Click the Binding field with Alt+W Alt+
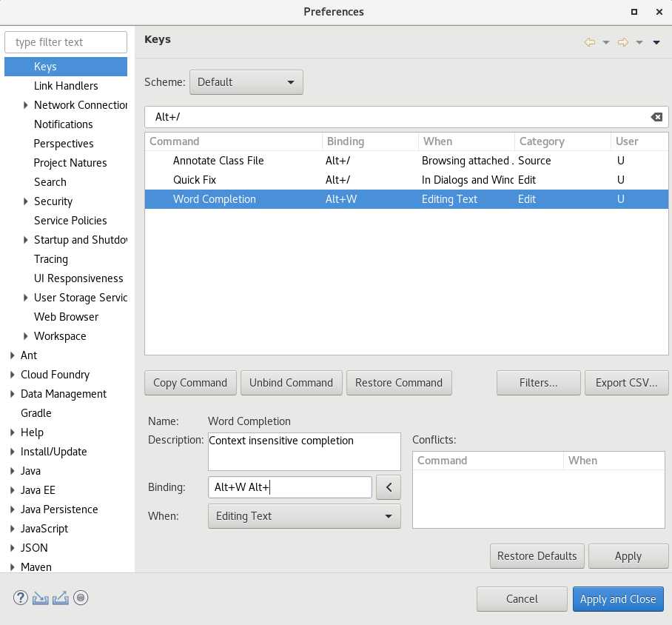Screen dimensions: 672x625 tap(289, 487)
